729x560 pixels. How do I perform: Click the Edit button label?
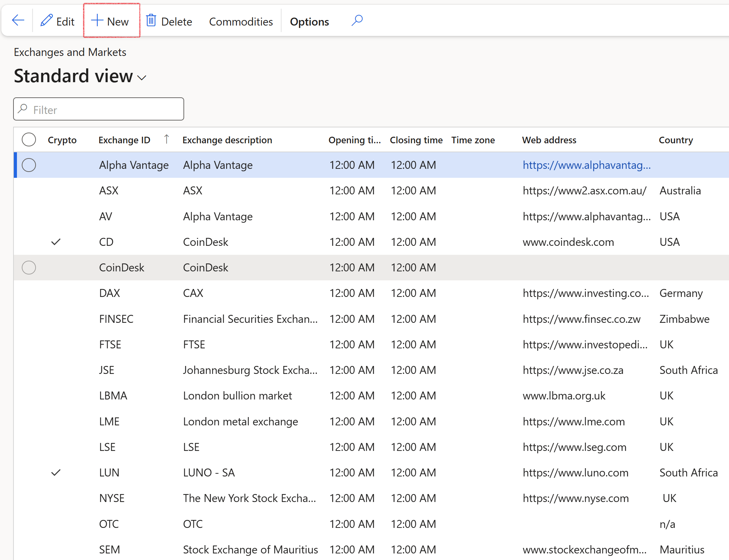click(x=65, y=21)
